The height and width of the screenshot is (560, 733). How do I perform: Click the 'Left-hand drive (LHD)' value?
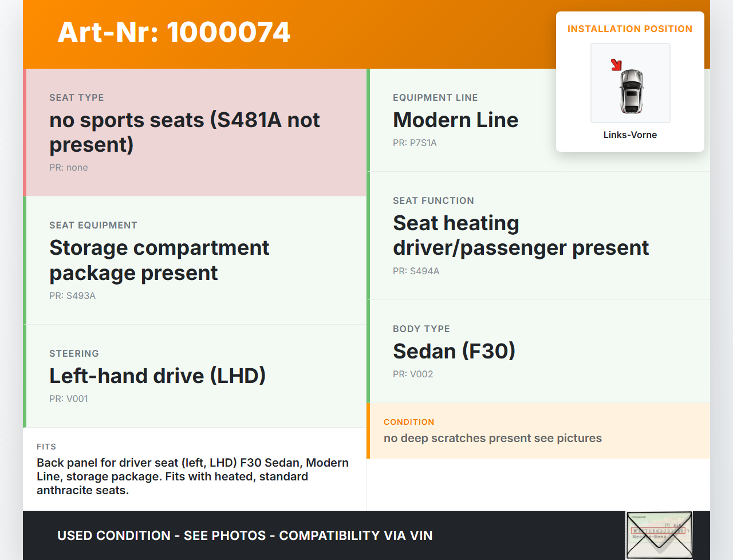tap(157, 376)
